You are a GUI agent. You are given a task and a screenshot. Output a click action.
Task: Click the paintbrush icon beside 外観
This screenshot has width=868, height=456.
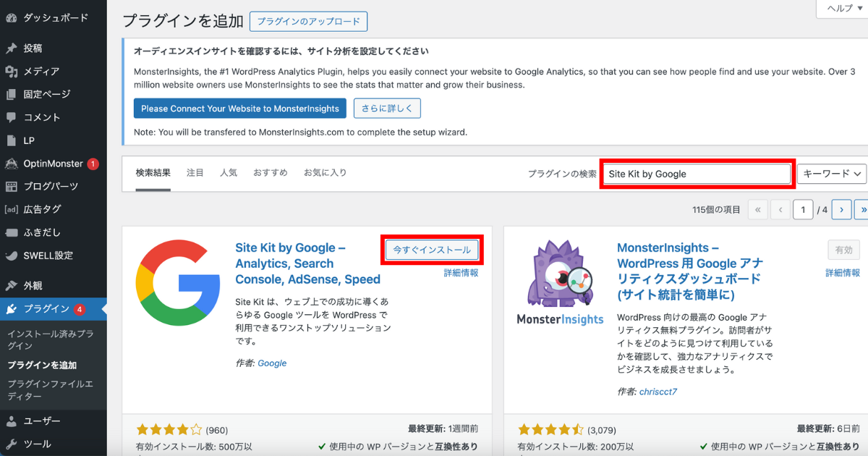pyautogui.click(x=12, y=286)
